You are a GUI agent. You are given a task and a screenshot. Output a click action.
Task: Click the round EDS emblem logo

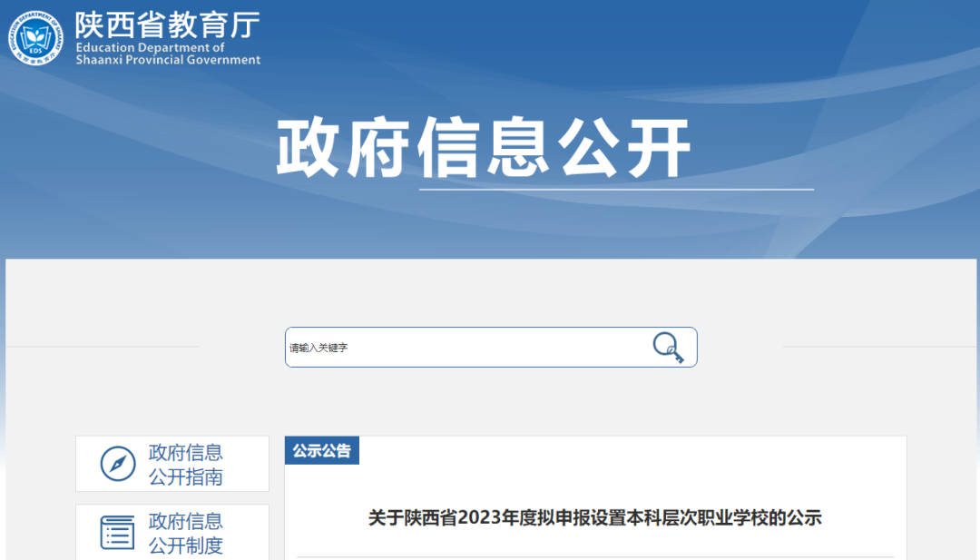coord(35,37)
